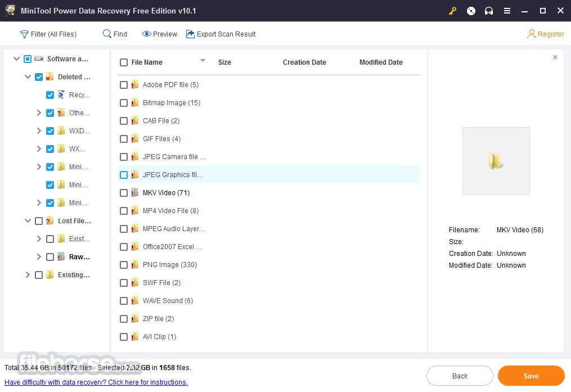Check the CAB File (2) checkbox

pyautogui.click(x=124, y=121)
